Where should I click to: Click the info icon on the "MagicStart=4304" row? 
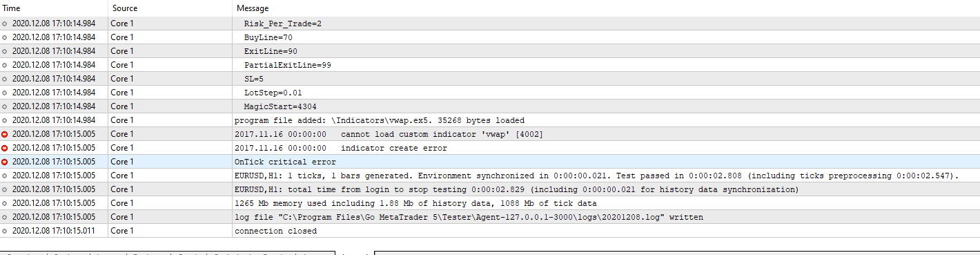point(5,106)
